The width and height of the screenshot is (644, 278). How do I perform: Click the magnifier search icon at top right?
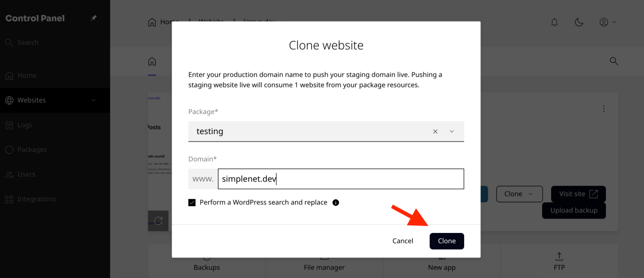tap(614, 61)
